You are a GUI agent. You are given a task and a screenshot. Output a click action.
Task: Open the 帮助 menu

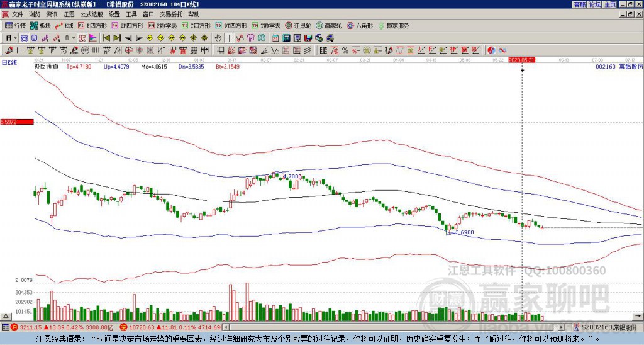tap(194, 14)
